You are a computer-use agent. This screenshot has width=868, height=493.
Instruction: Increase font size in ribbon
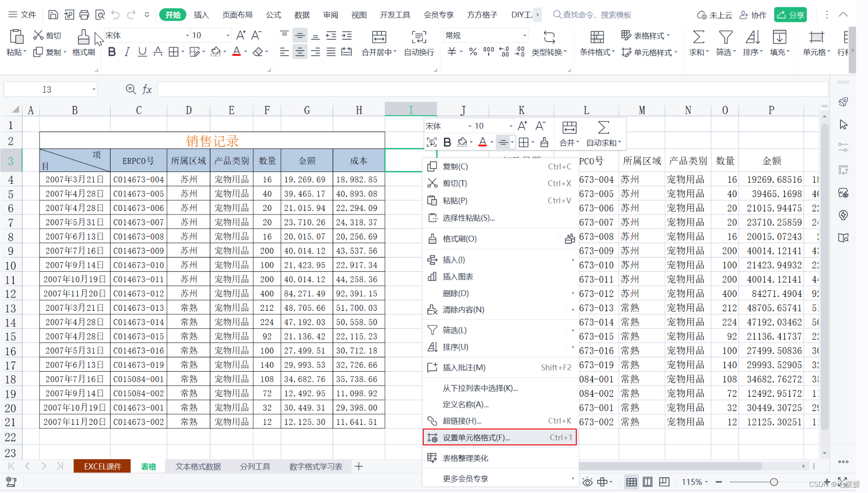(241, 35)
